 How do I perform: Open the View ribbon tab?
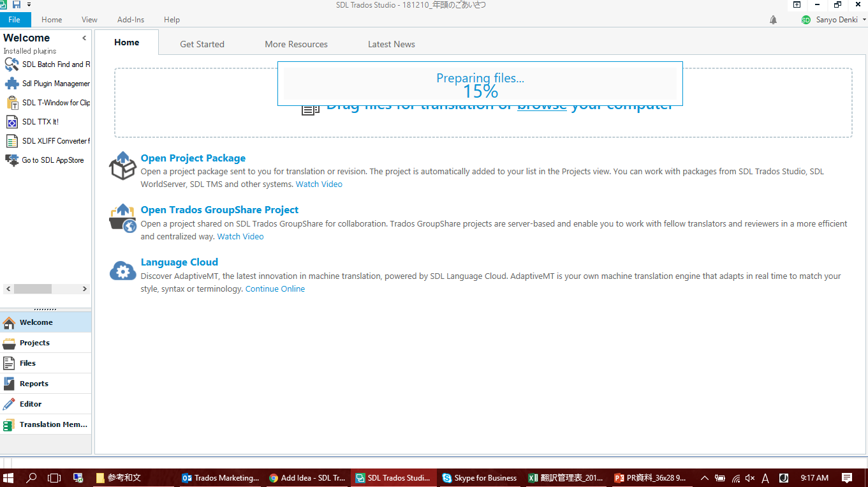click(90, 20)
